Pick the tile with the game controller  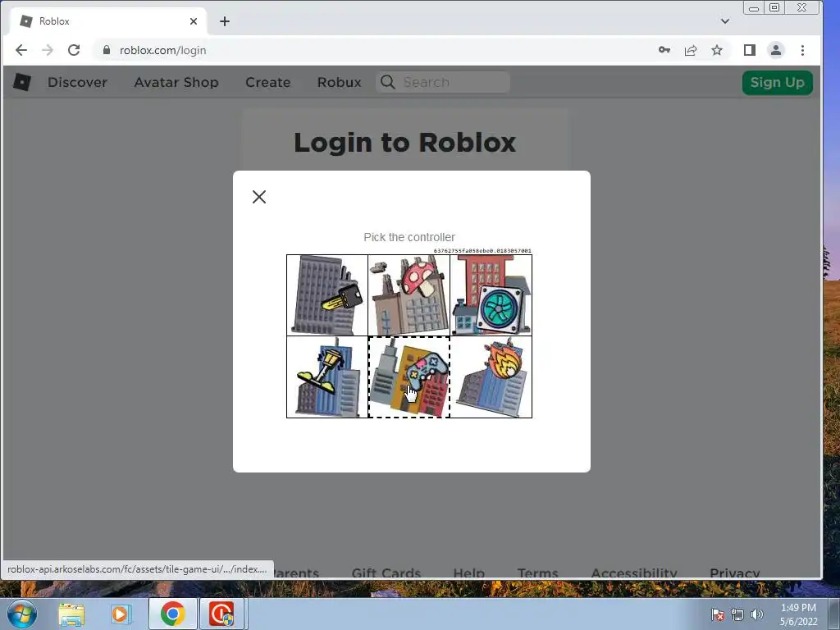click(x=409, y=377)
